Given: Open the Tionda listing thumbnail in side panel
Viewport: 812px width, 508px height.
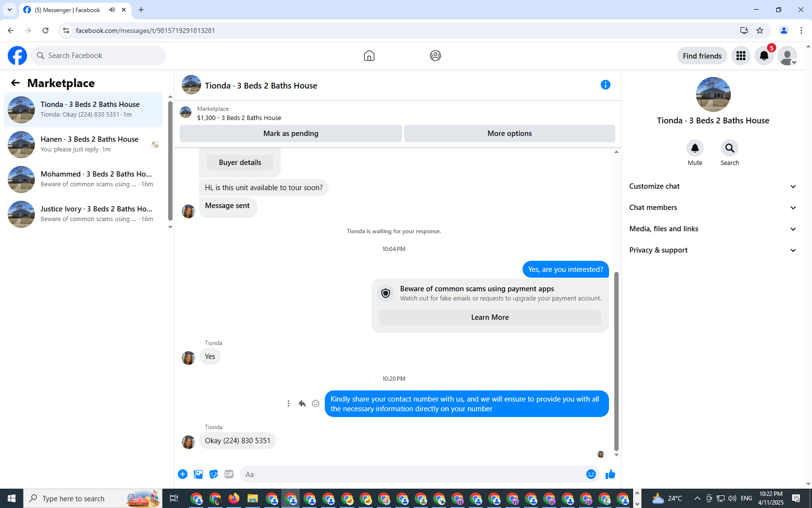Looking at the screenshot, I should [713, 94].
